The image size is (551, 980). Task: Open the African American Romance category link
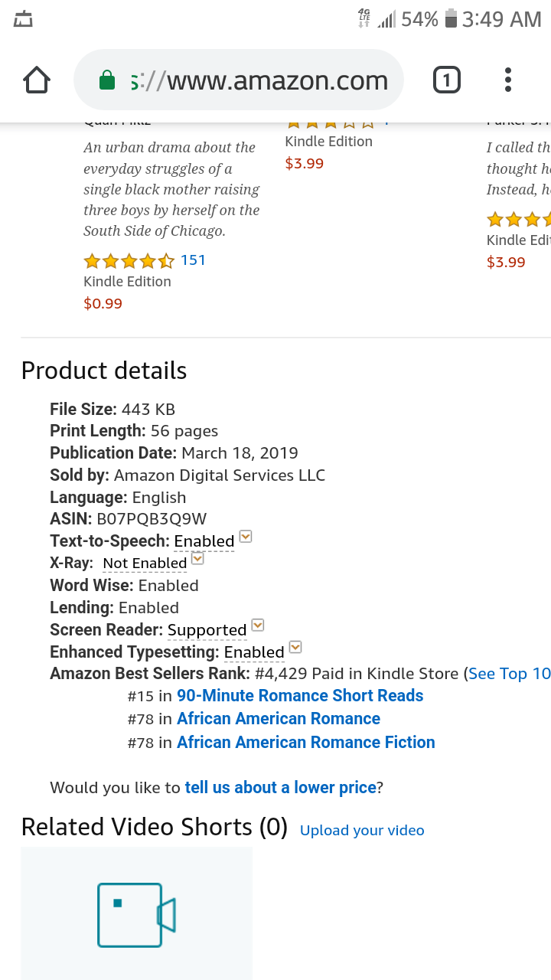point(279,719)
